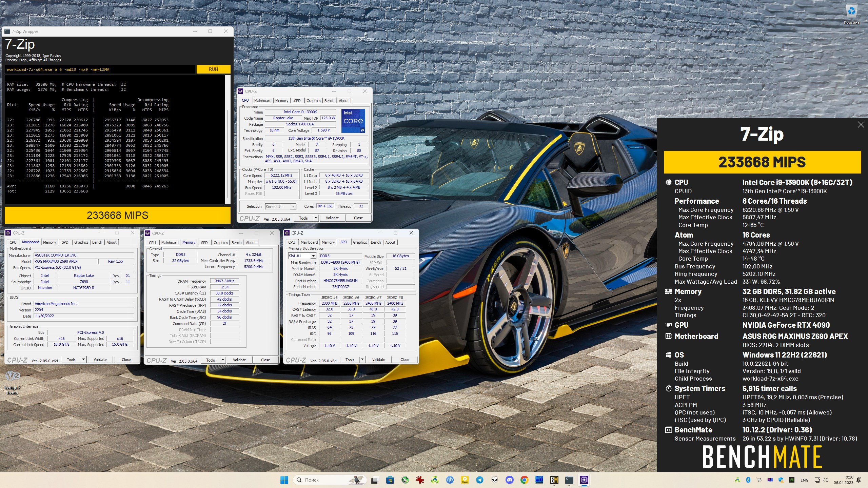Open the ENG language switcher in tray

tap(804, 480)
